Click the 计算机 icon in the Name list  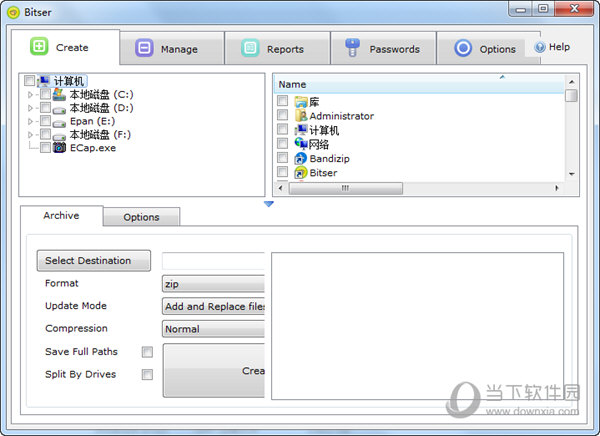[x=301, y=130]
